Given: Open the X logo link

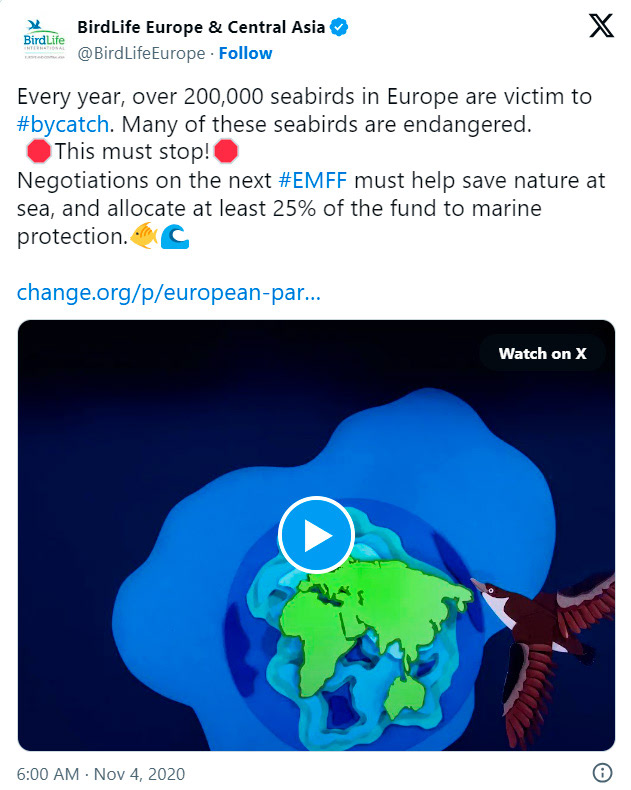Looking at the screenshot, I should tap(601, 26).
